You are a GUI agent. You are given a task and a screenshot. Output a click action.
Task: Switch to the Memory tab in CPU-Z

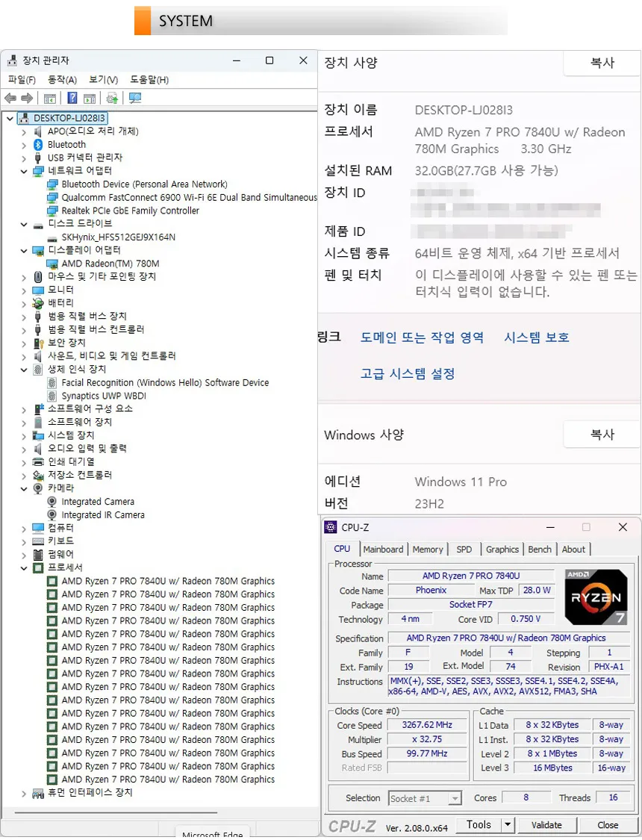[x=428, y=550]
